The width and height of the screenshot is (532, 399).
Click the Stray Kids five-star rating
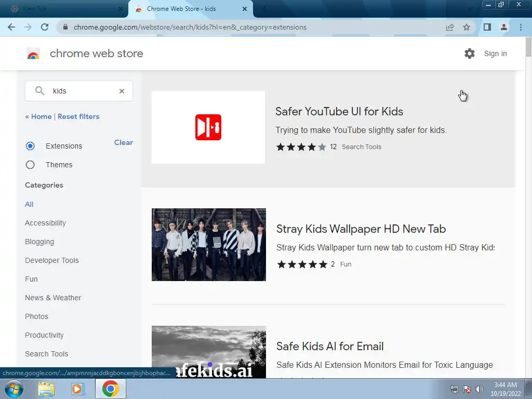[x=302, y=264]
